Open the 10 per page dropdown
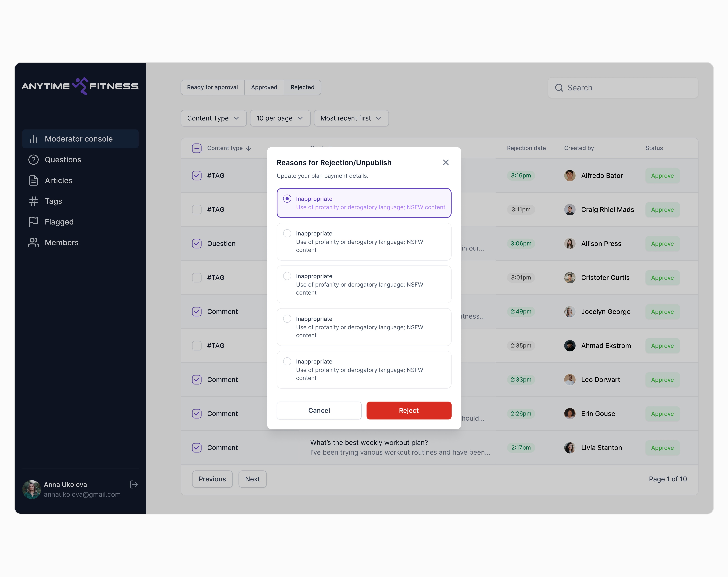 coord(280,118)
